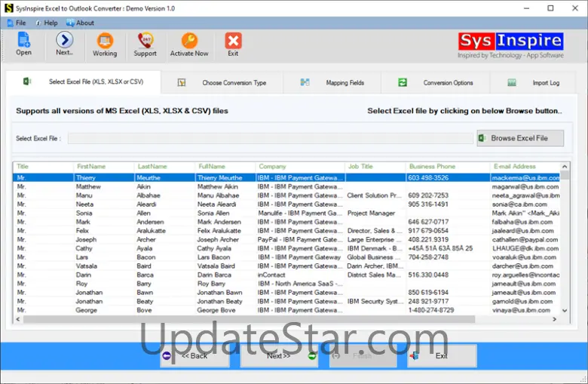Click the E-mail Address column header
This screenshot has width=588, height=384.
[x=525, y=166]
